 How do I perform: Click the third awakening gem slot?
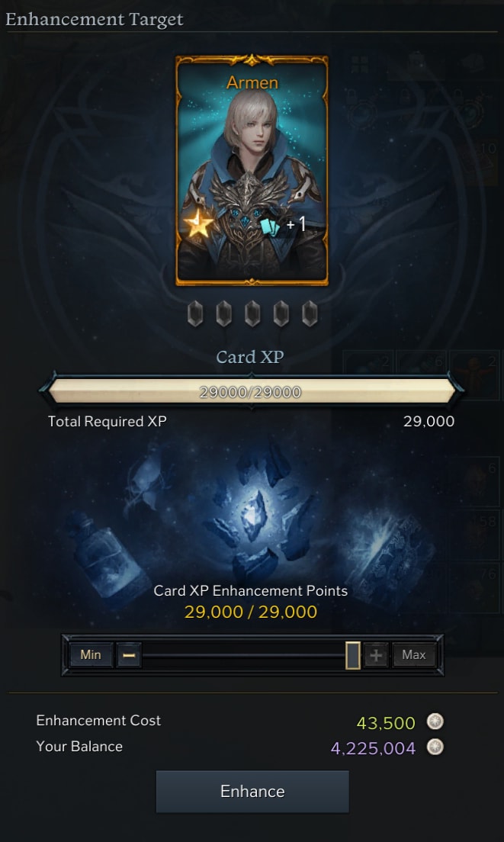tap(252, 313)
